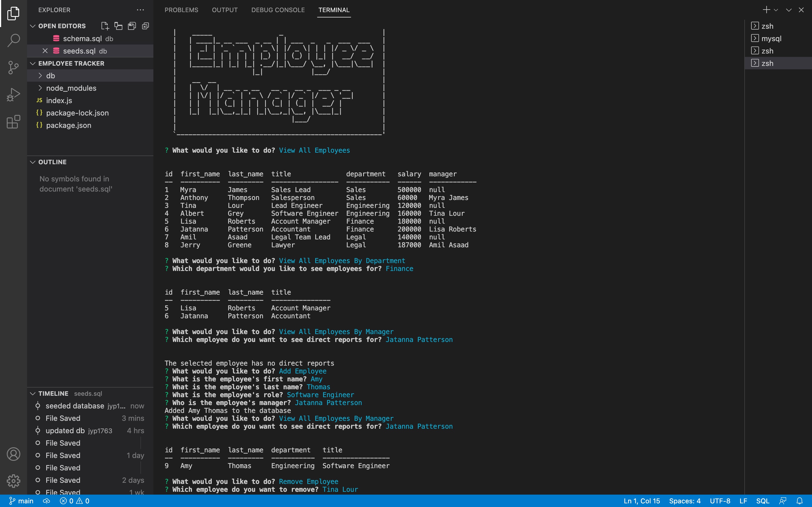812x507 pixels.
Task: Close All Editors via the Open Editors toolbar
Action: click(x=145, y=26)
